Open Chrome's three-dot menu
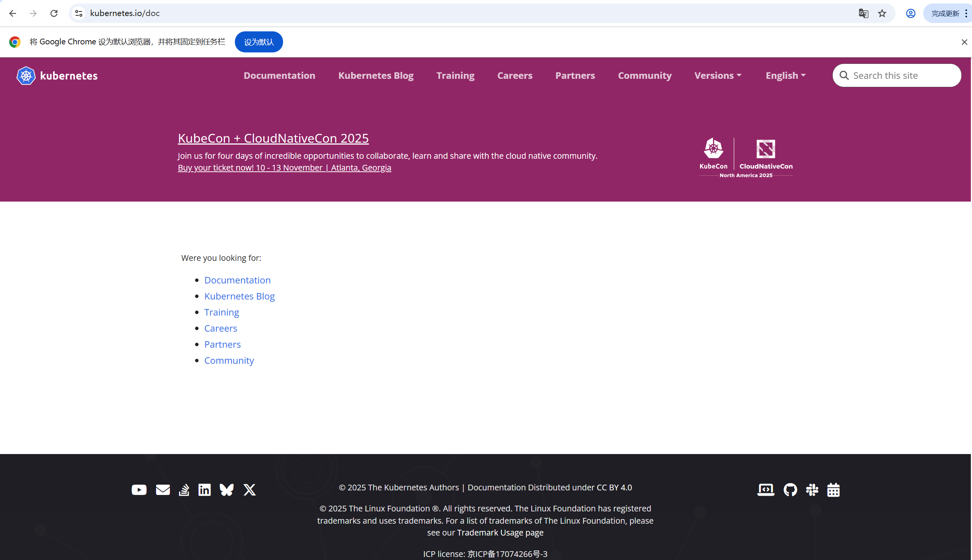The height and width of the screenshot is (560, 972). coord(966,13)
